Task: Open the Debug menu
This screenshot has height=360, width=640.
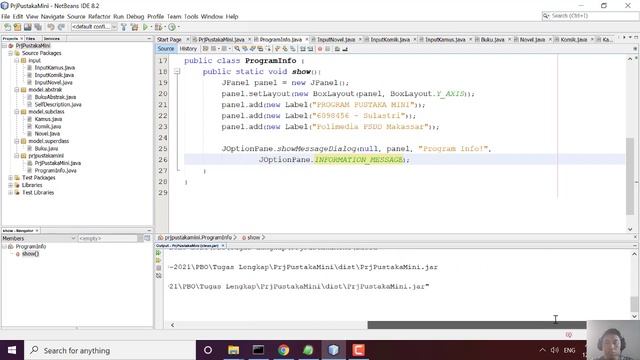Action: (x=135, y=16)
